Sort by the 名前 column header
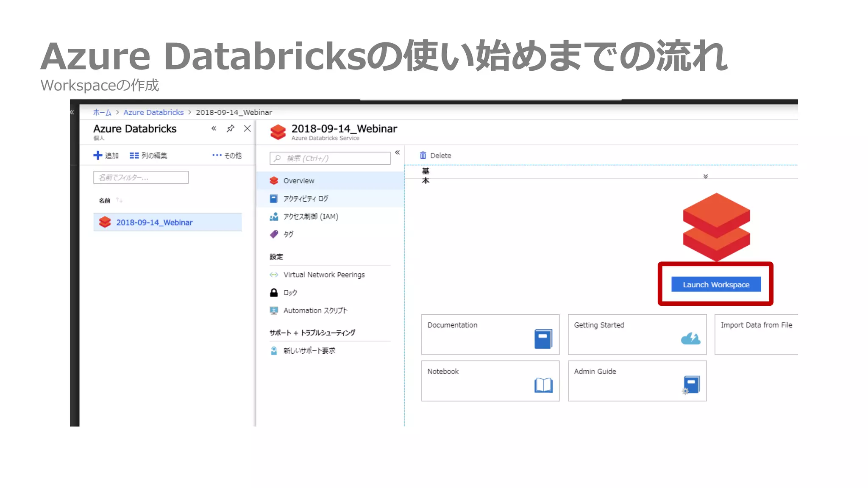 [104, 200]
